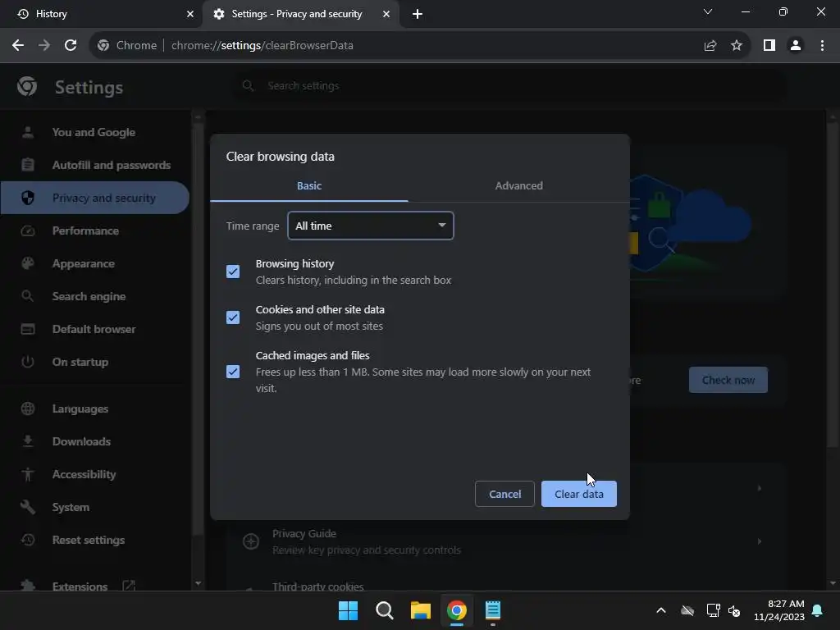Open the Privacy Guide row
The image size is (840, 630).
coord(505,541)
